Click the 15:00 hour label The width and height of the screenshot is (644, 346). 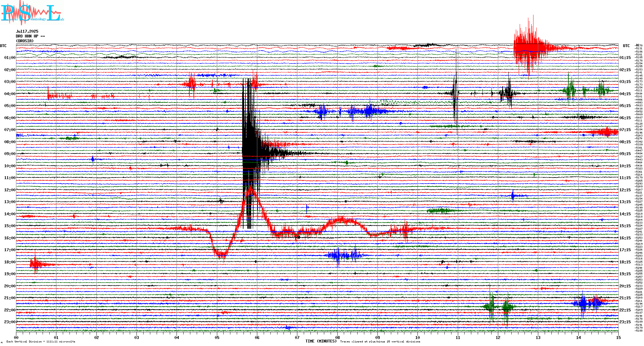click(10, 226)
